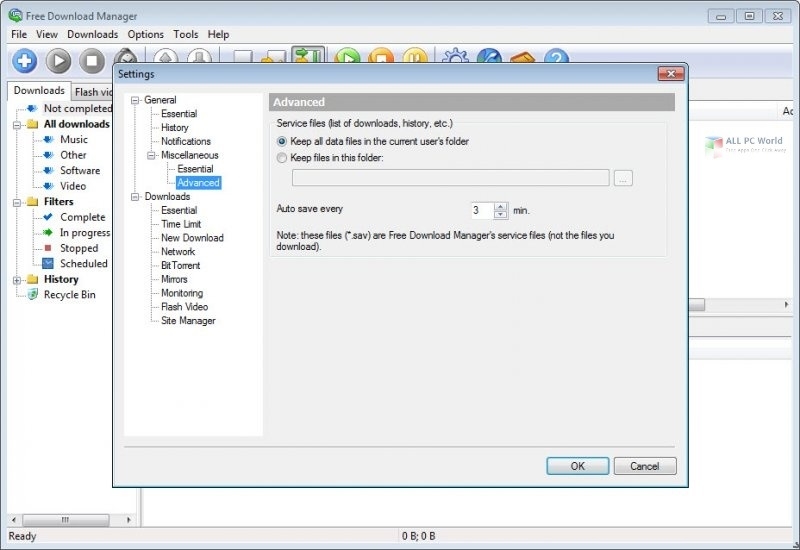
Task: Collapse the Miscellaneous node in Settings tree
Action: point(152,156)
